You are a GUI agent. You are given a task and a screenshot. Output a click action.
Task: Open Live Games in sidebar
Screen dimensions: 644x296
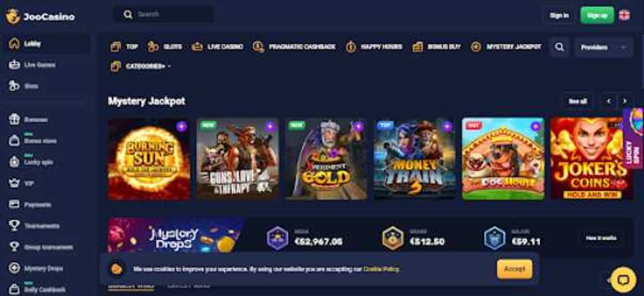tap(32, 65)
